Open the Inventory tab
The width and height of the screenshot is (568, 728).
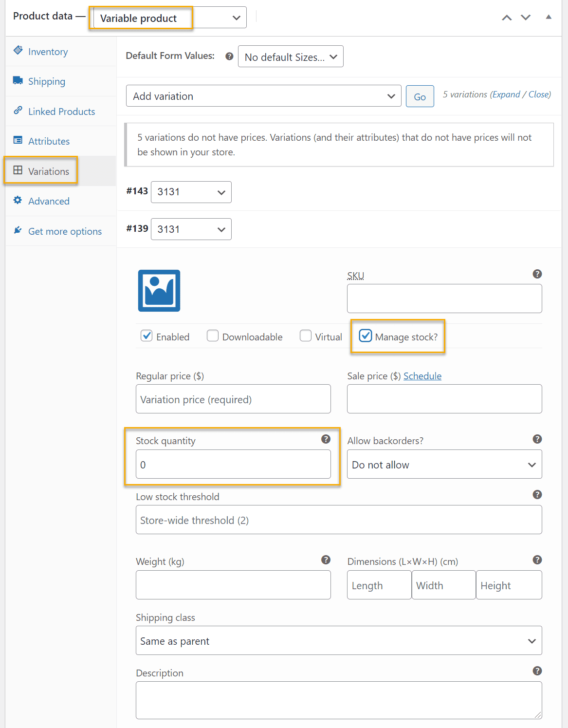(48, 52)
